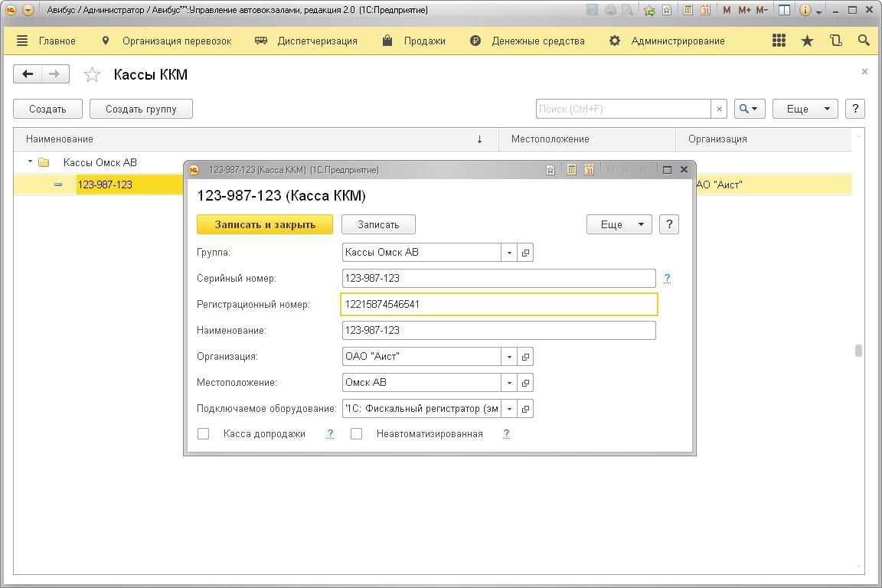Open the sections grid menu icon
This screenshot has width=882, height=588.
click(x=779, y=41)
